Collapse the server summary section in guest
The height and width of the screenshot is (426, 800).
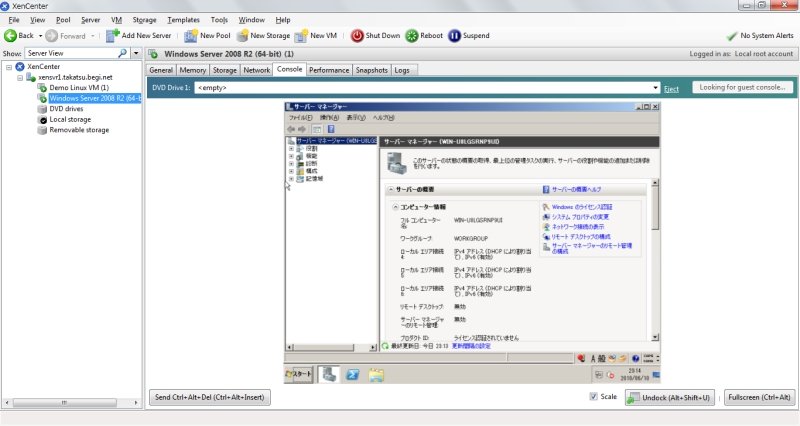tap(391, 189)
